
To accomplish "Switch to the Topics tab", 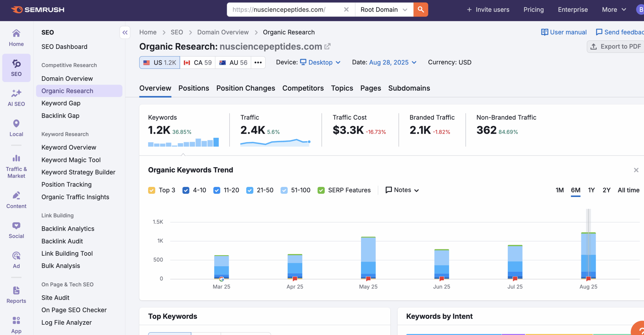I will point(342,88).
